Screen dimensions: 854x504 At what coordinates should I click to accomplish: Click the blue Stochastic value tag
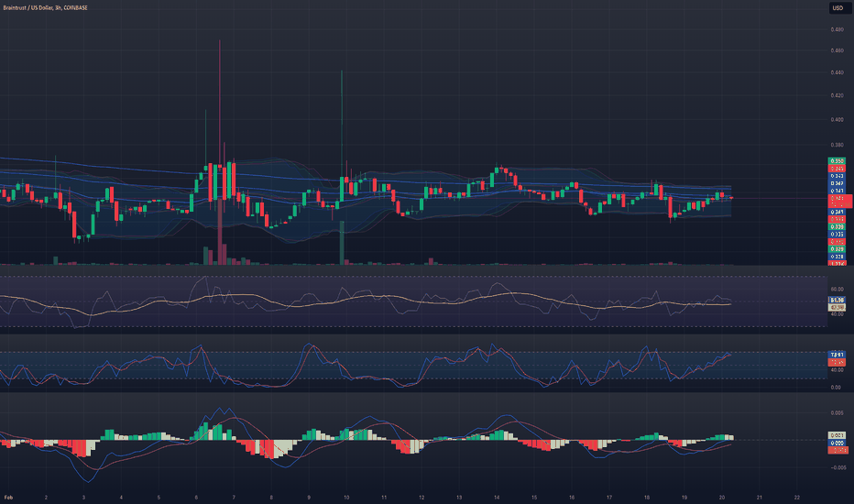837,355
